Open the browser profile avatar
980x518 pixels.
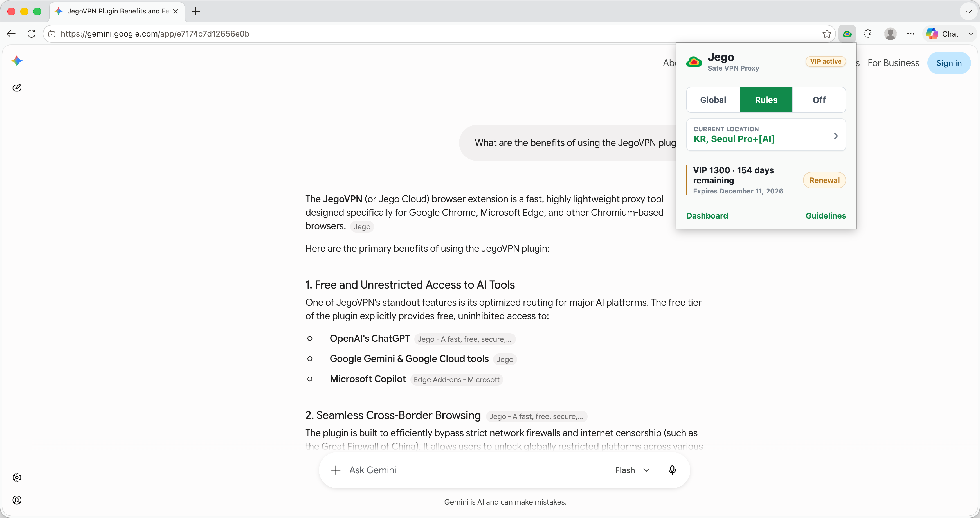tap(890, 34)
